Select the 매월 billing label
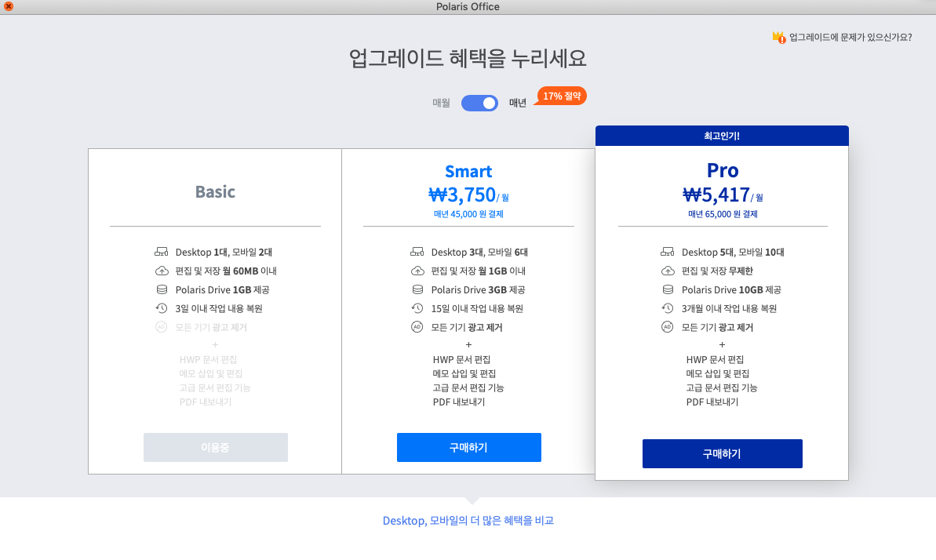Image resolution: width=936 pixels, height=560 pixels. (x=441, y=103)
